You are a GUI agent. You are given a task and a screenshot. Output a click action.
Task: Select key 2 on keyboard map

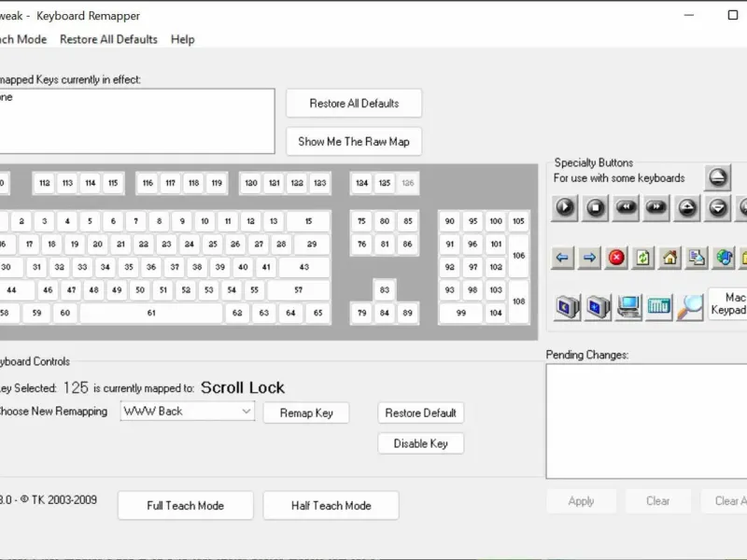point(21,221)
